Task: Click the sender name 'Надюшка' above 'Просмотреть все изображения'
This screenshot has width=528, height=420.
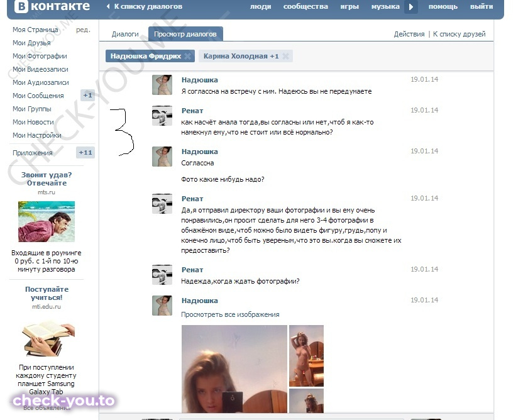Action: point(200,301)
